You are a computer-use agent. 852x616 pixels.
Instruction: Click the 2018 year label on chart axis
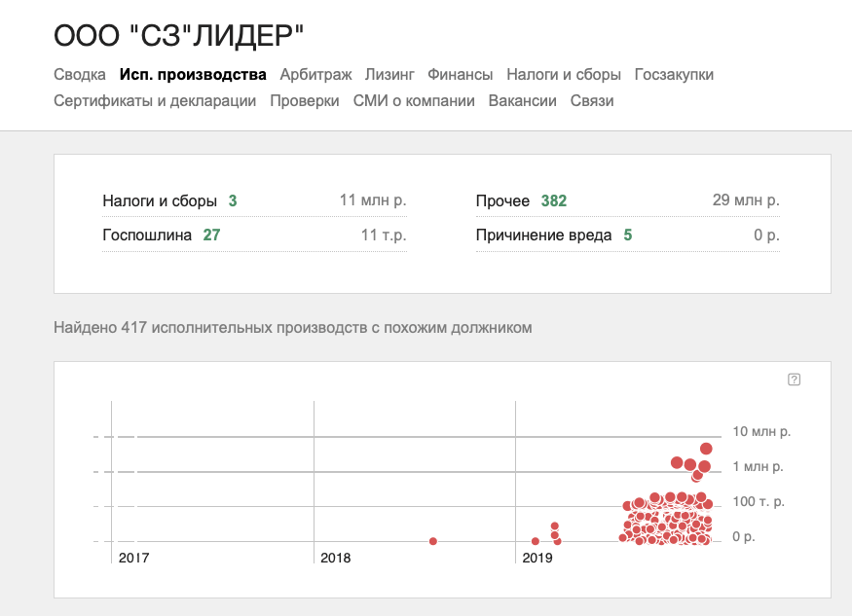(335, 558)
